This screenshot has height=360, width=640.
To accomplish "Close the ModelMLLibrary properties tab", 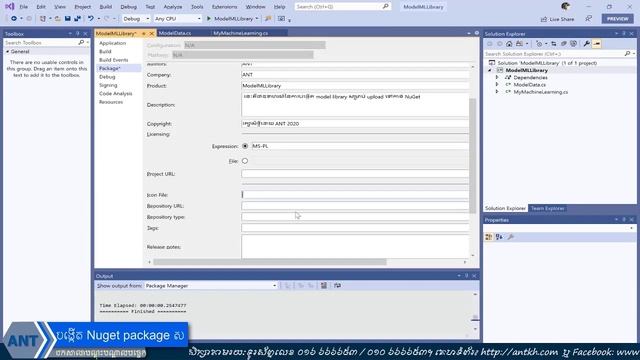I will pos(151,33).
